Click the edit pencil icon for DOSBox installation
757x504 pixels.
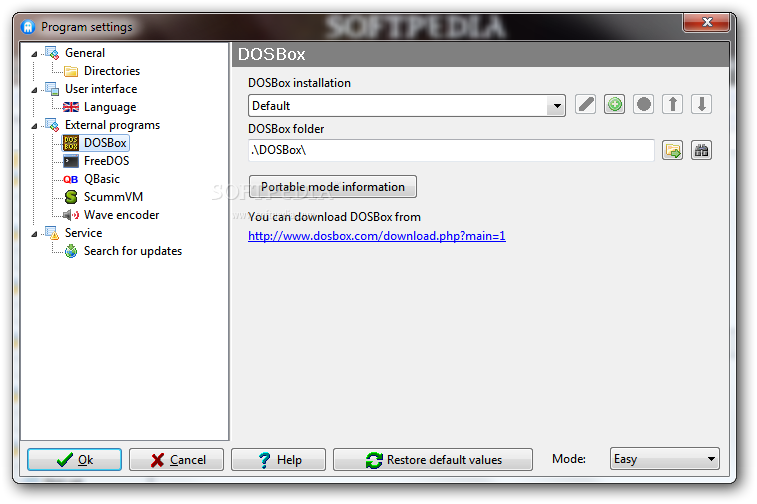585,104
